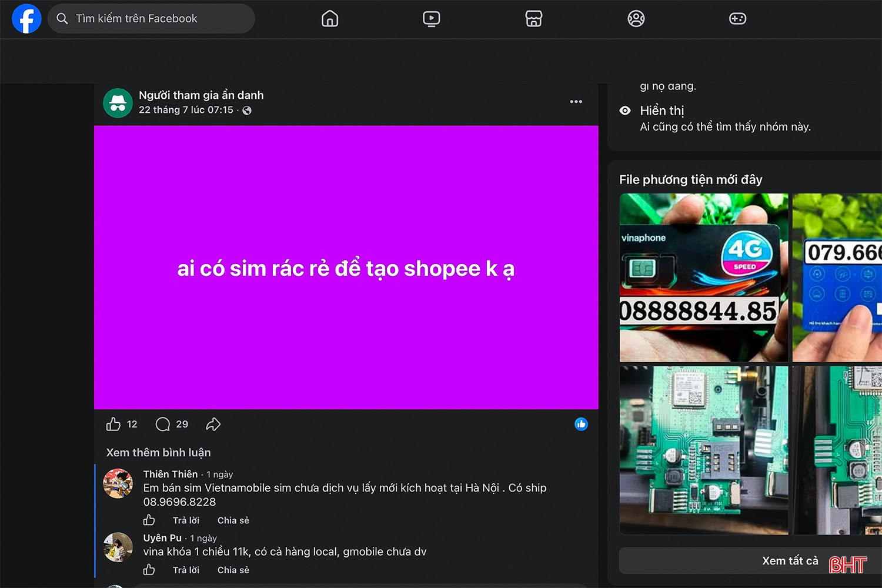Click the public globe audience icon
The height and width of the screenshot is (588, 882).
[x=247, y=111]
